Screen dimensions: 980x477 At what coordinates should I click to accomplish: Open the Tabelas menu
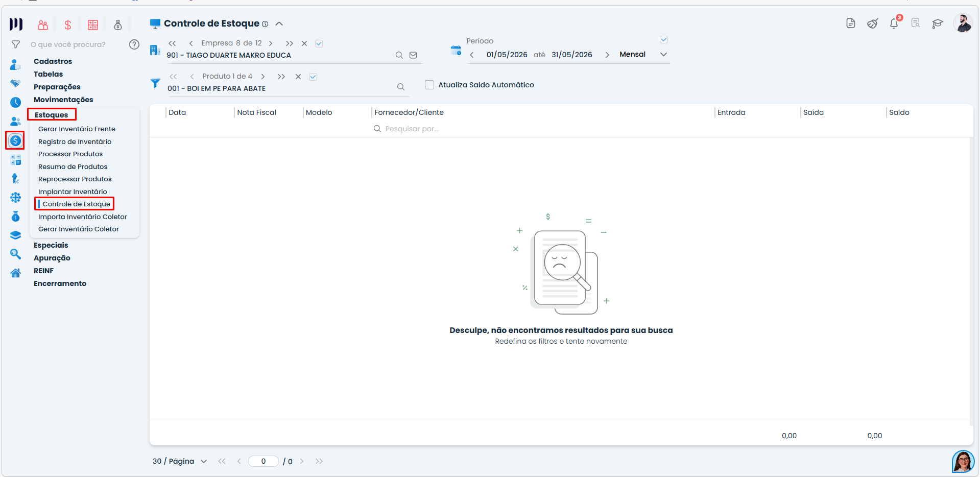coord(48,74)
